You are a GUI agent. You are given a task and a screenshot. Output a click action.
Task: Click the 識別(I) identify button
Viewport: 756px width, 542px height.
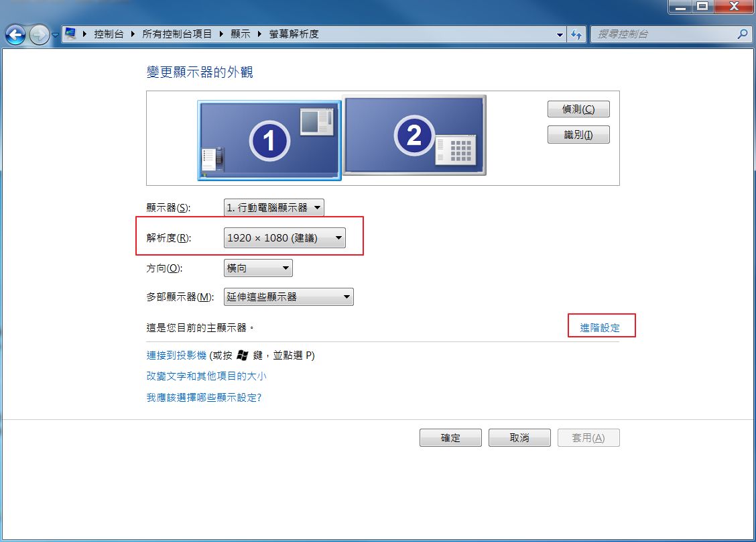coord(578,135)
